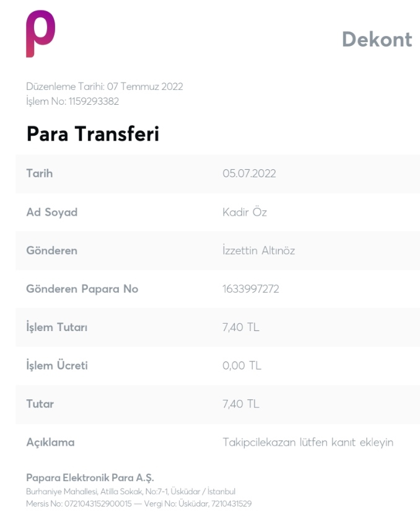This screenshot has height=527, width=420.
Task: Select the name Kadir Öz
Action: tap(245, 212)
